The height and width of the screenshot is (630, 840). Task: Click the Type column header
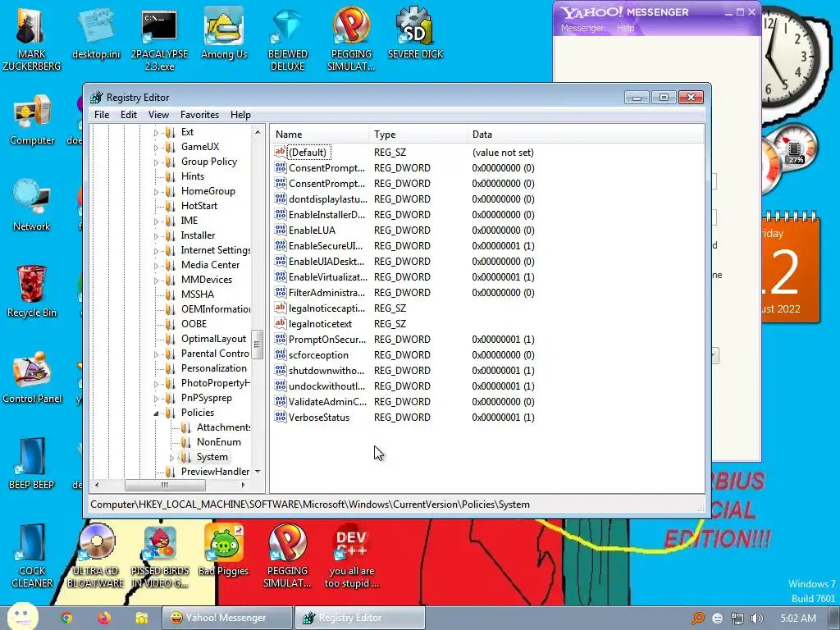[418, 135]
